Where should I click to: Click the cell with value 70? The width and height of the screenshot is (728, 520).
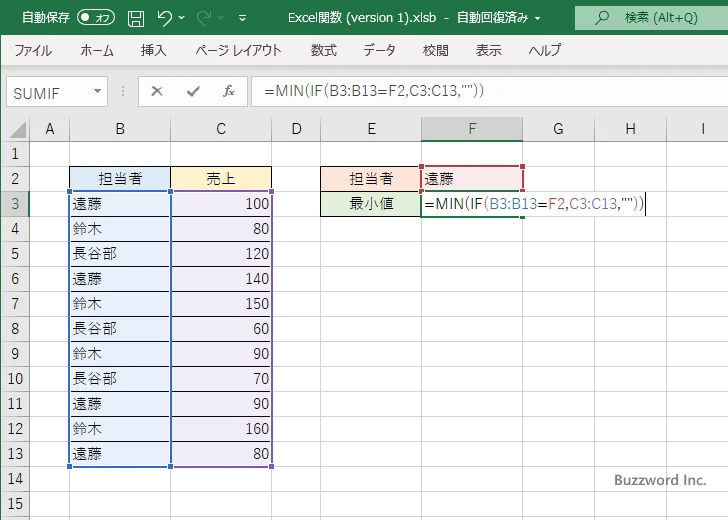pyautogui.click(x=221, y=379)
